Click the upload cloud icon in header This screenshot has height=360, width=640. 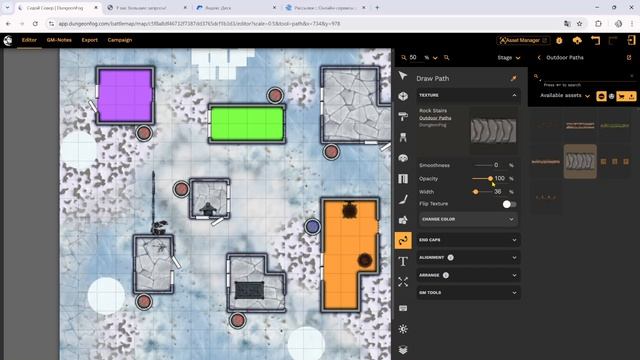577,40
